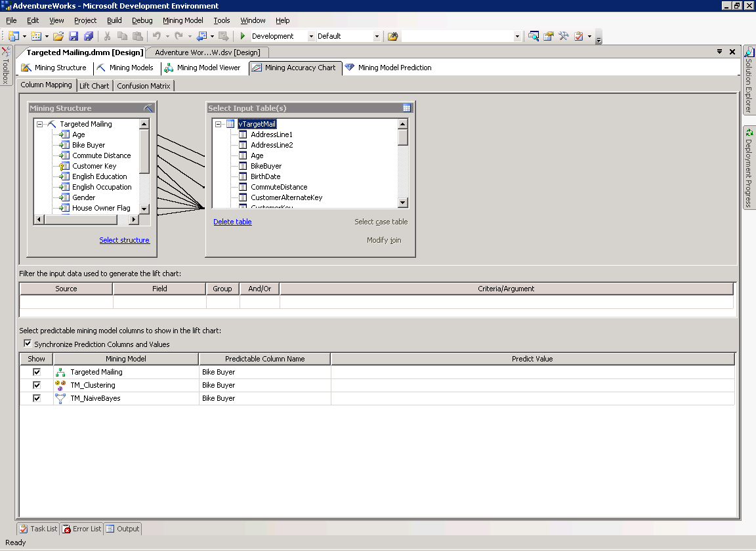Click the Select case table link

click(x=381, y=222)
